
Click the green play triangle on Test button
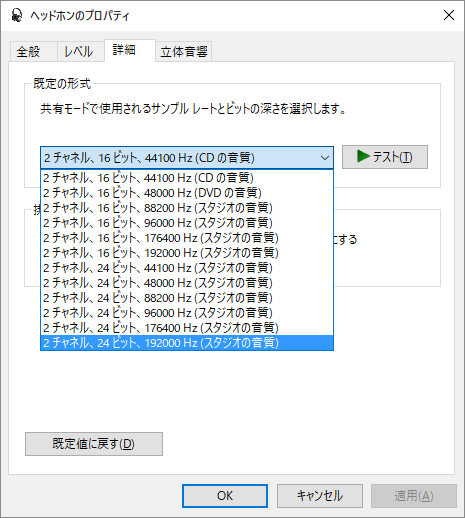(363, 156)
